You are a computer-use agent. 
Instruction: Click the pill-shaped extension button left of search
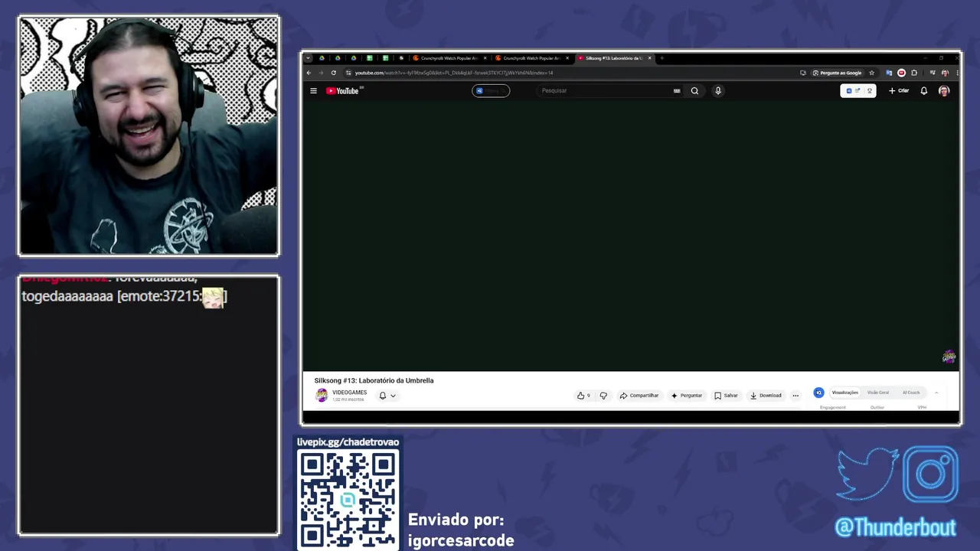pos(491,90)
